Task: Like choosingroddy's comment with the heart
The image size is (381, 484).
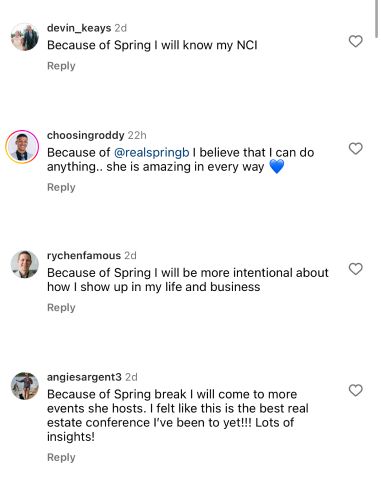Action: 355,149
